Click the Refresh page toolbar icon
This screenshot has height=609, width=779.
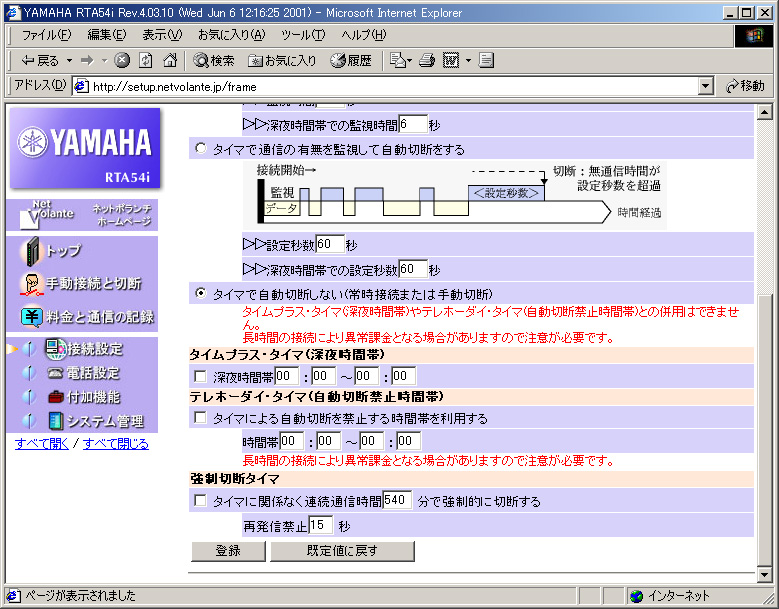(x=146, y=60)
